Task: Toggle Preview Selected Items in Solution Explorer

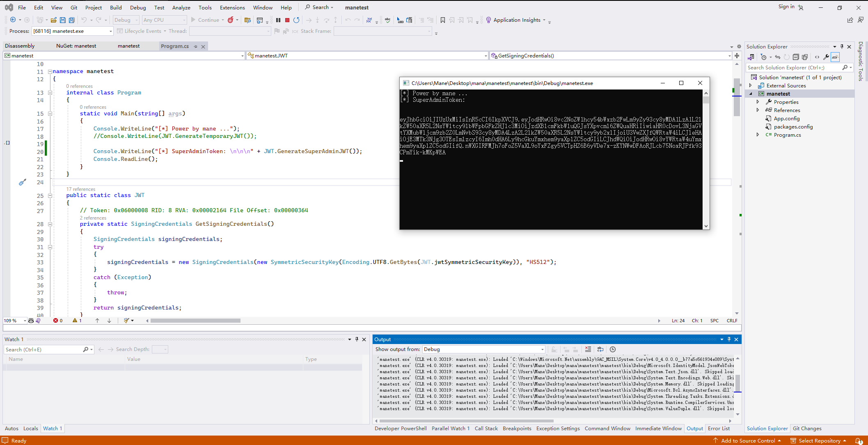Action: pyautogui.click(x=835, y=57)
